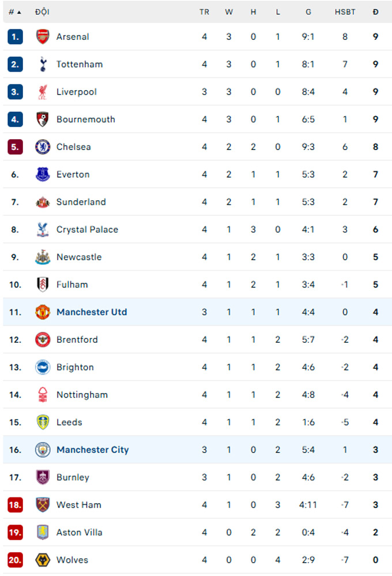Open the Sunderland team link
392x576 pixels.
81,202
